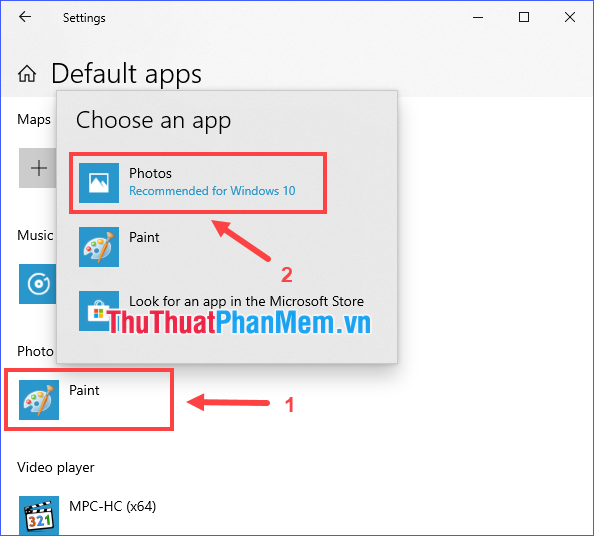Click the MPC-HC 321 icon
This screenshot has height=536, width=594.
pos(39,515)
